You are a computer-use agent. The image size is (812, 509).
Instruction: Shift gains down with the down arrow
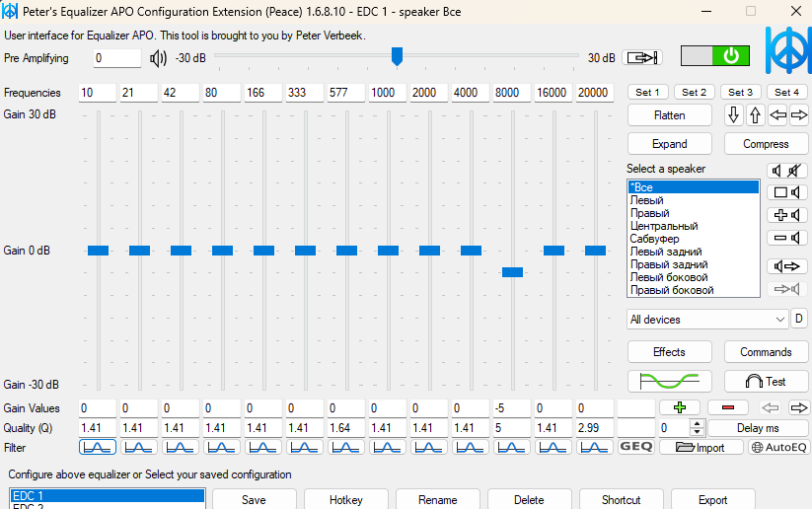point(733,115)
